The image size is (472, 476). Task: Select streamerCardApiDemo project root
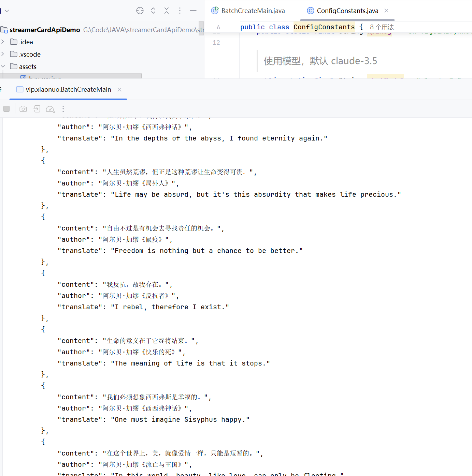(x=44, y=30)
